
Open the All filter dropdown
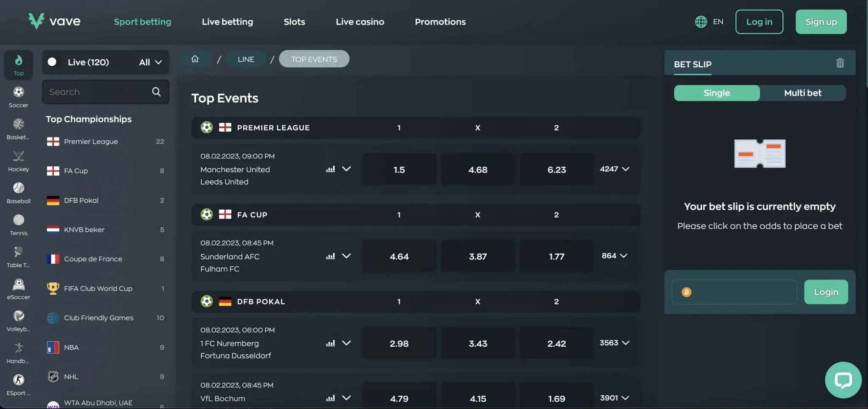150,62
